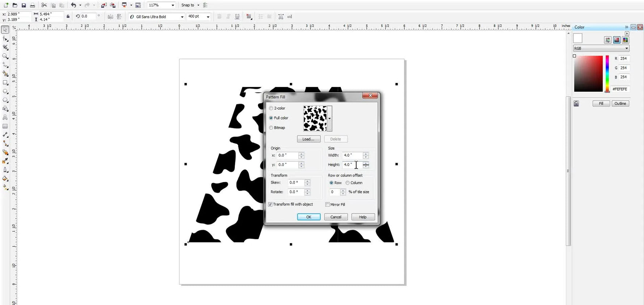This screenshot has height=305, width=644.
Task: Select the Shape tool
Action: [x=5, y=38]
